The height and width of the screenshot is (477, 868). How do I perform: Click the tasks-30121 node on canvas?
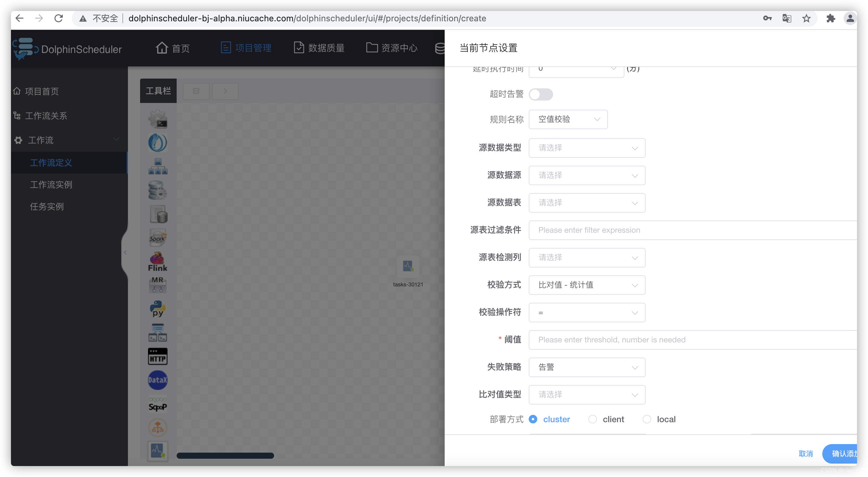click(x=408, y=267)
